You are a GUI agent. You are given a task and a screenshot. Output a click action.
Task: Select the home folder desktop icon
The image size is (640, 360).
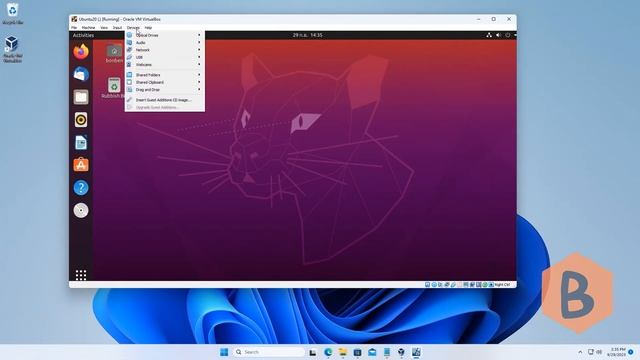coord(114,53)
